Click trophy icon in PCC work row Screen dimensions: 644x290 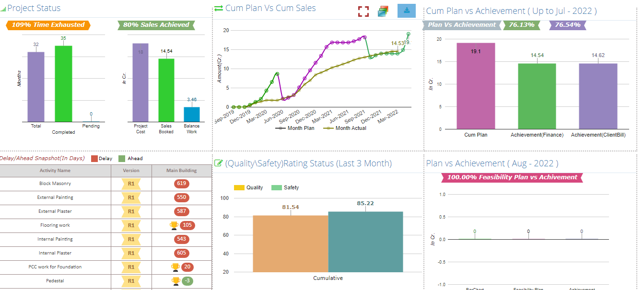(176, 267)
